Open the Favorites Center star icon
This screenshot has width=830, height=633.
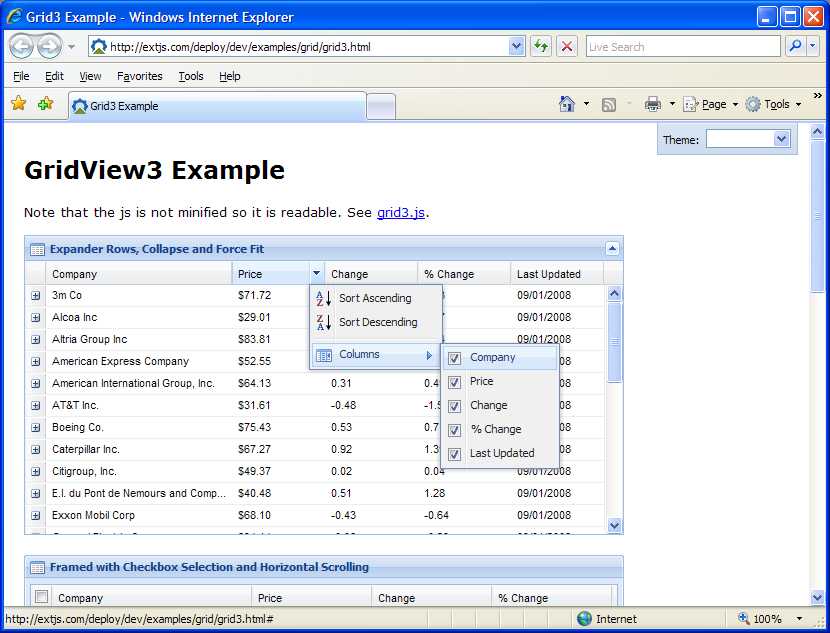18,104
